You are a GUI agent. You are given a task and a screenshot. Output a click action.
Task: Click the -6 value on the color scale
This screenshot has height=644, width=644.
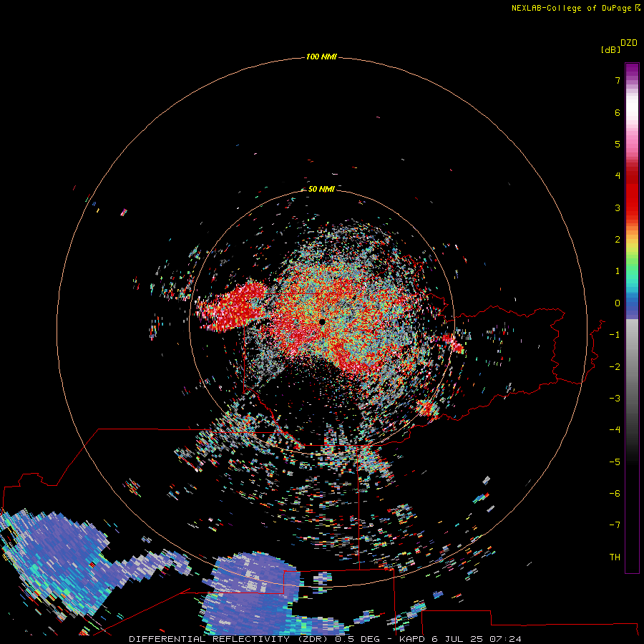click(x=615, y=494)
